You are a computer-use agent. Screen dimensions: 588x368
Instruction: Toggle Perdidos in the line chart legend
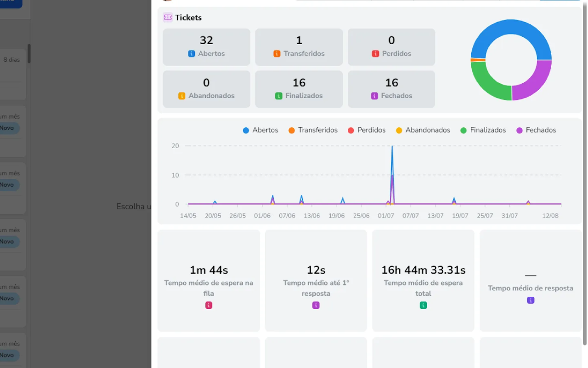tap(367, 130)
